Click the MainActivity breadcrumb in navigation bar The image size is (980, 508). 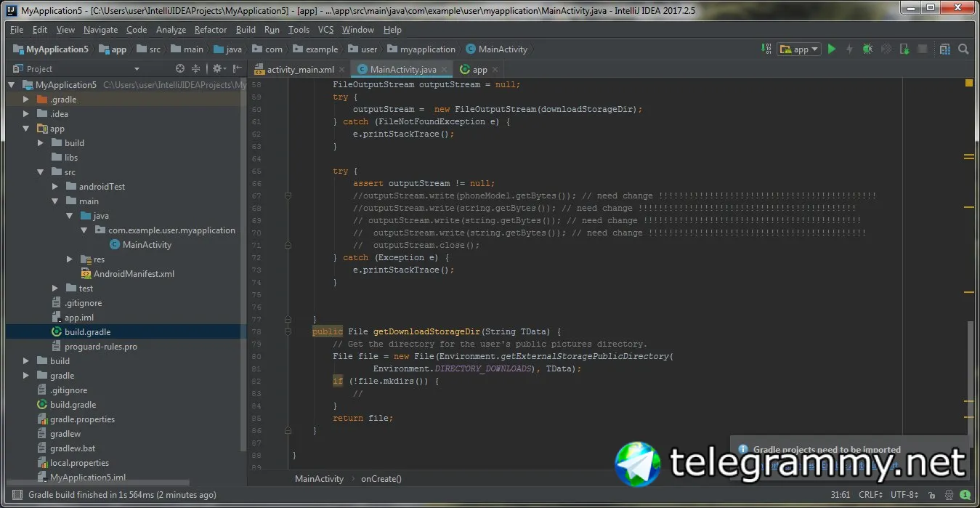click(497, 49)
